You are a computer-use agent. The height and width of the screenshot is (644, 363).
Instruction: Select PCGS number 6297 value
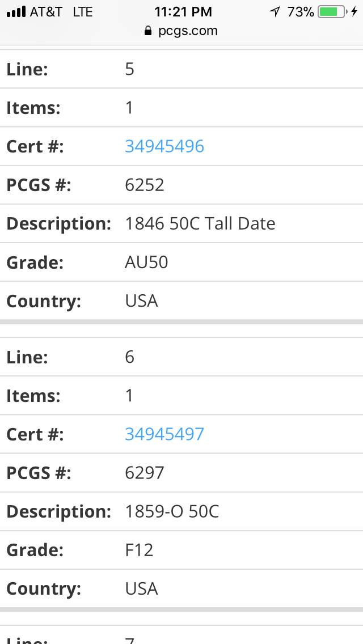[145, 473]
